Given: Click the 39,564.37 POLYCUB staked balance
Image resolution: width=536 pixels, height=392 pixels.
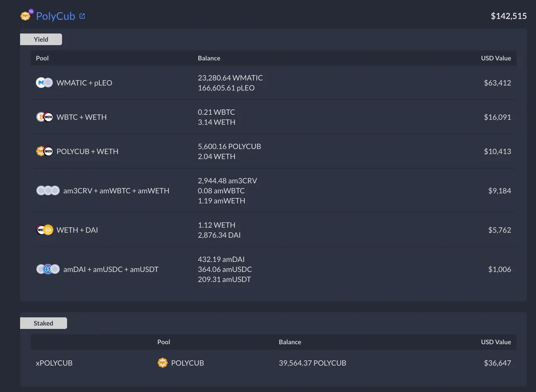Looking at the screenshot, I should pyautogui.click(x=312, y=363).
